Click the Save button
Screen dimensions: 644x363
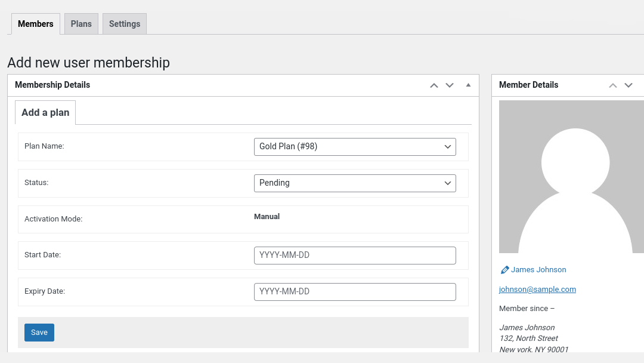[x=39, y=333]
